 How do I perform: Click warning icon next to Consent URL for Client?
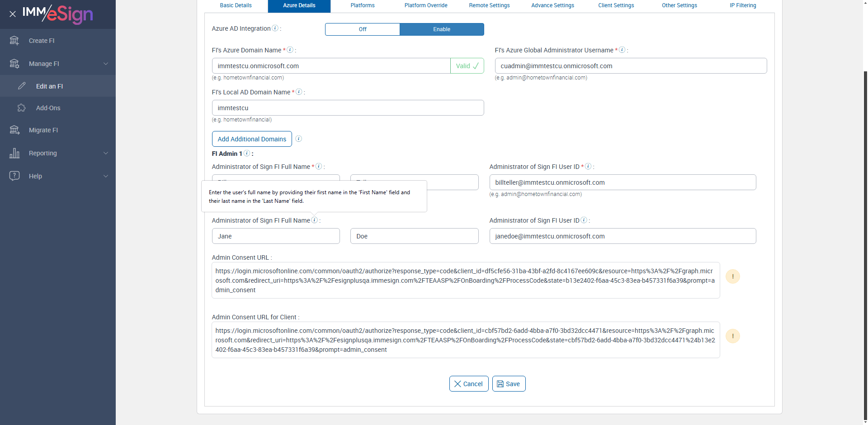coord(733,336)
